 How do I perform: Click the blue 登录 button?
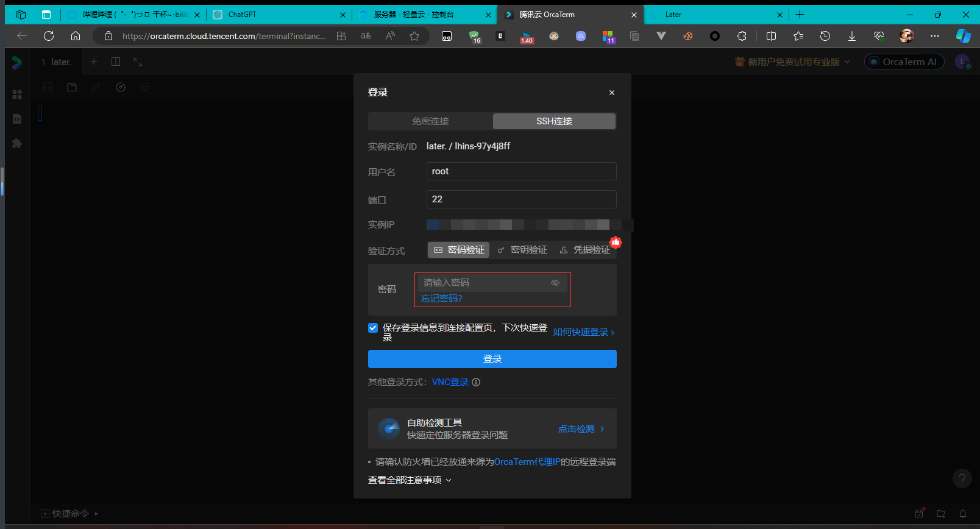[x=492, y=359]
